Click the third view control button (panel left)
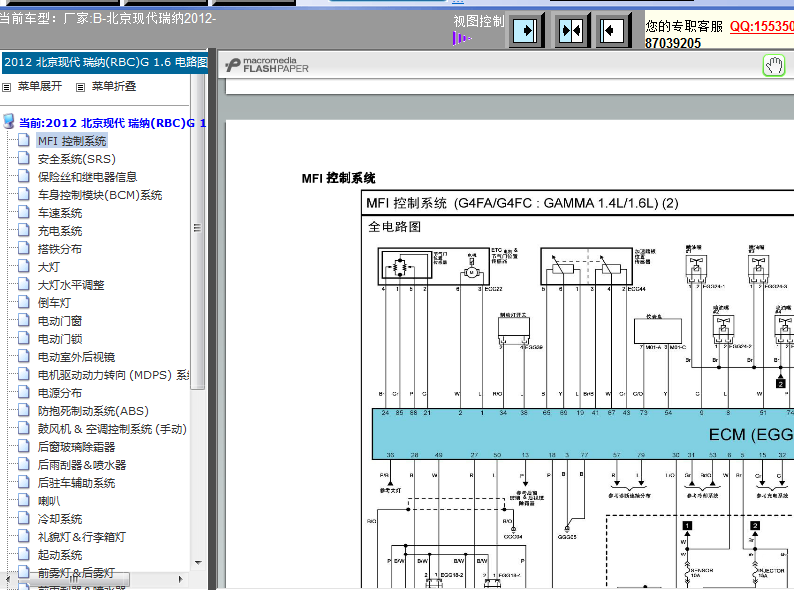This screenshot has width=794, height=590. [x=613, y=30]
